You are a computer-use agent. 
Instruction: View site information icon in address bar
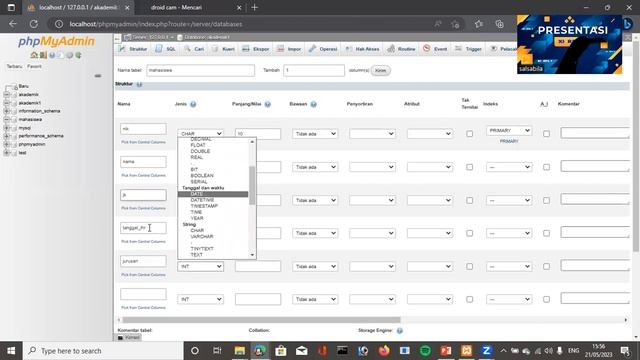click(59, 24)
